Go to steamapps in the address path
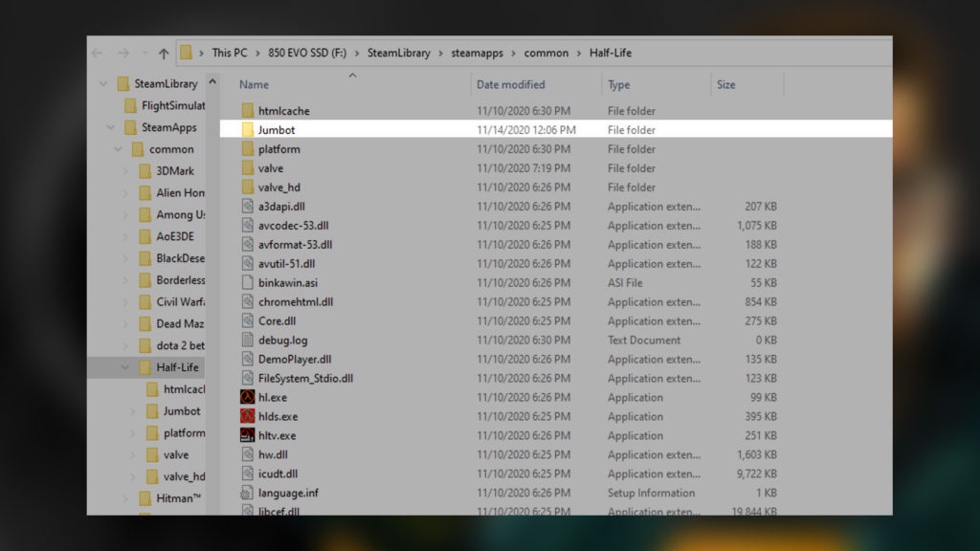The height and width of the screenshot is (551, 980). [477, 54]
